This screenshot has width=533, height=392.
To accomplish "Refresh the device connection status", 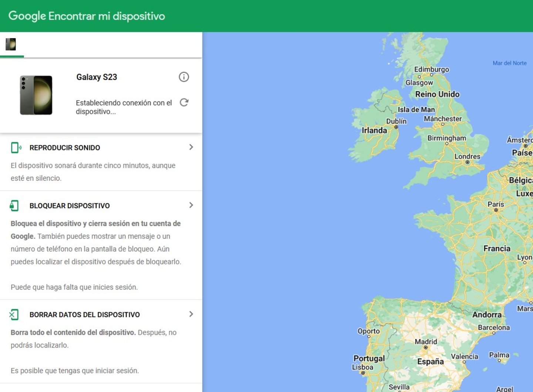I will [x=184, y=102].
